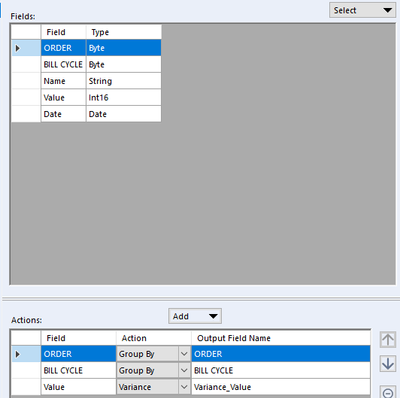Move the selected action up with arrow
The image size is (400, 398).
(388, 340)
